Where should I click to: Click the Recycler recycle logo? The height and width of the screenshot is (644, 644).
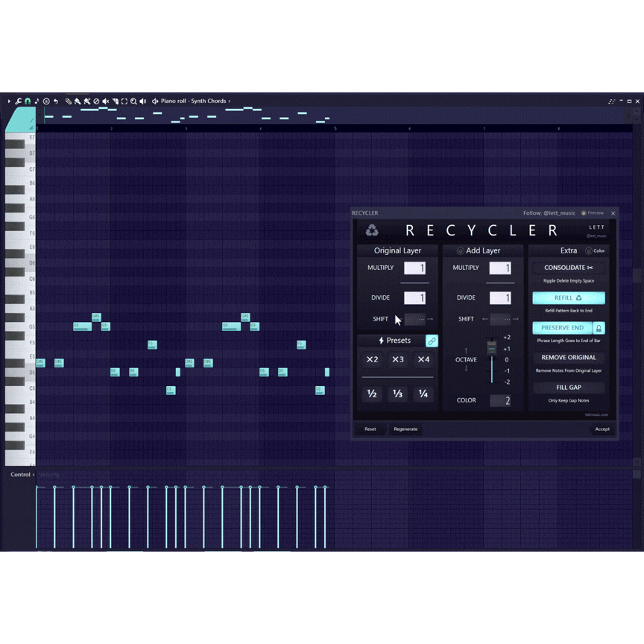tap(372, 230)
